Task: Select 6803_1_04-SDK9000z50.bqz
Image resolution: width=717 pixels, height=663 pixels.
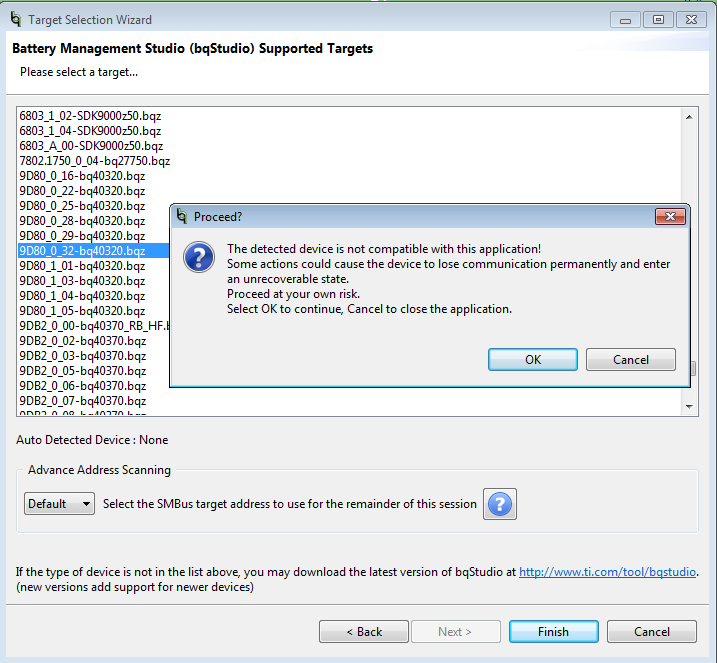Action: 90,131
